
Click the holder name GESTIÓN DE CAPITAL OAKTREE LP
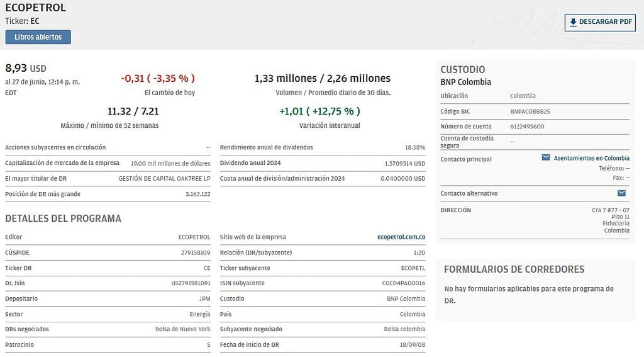164,179
